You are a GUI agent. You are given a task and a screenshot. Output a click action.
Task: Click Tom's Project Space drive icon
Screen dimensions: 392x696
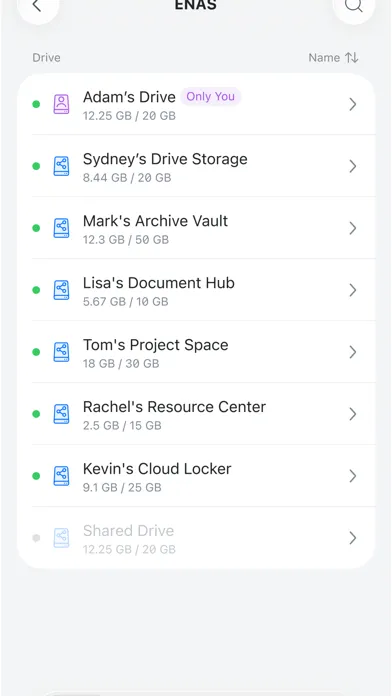pos(61,352)
